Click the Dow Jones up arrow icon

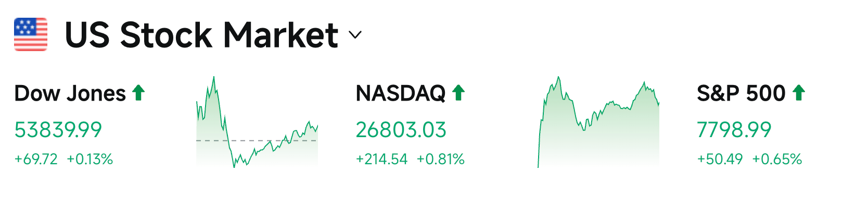click(138, 93)
